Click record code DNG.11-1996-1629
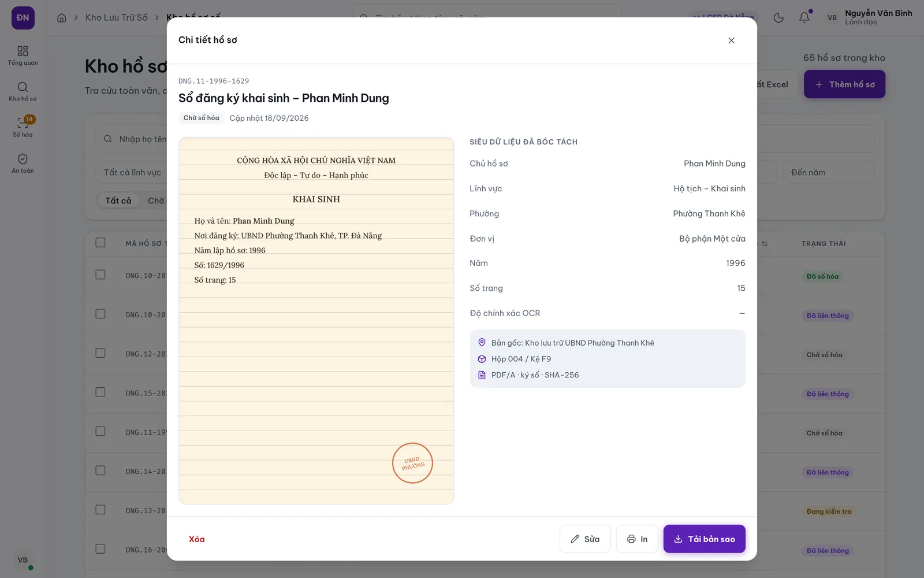The width and height of the screenshot is (924, 578). 214,81
